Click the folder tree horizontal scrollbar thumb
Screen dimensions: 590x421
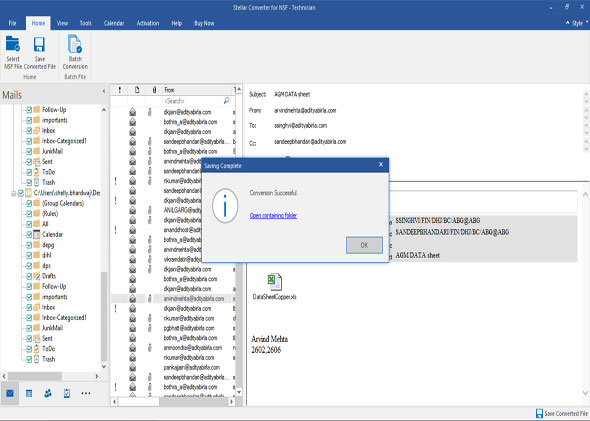tap(35, 376)
